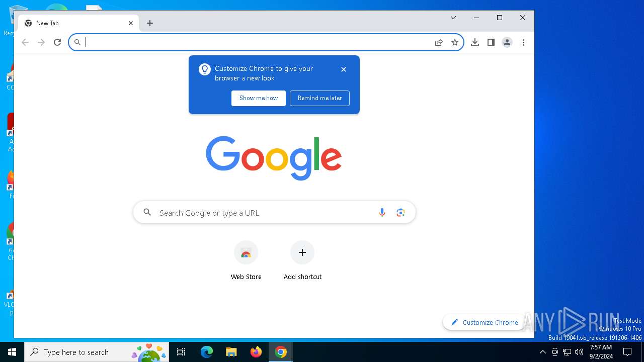This screenshot has height=362, width=644.
Task: Click the Google logo
Action: [x=274, y=158]
